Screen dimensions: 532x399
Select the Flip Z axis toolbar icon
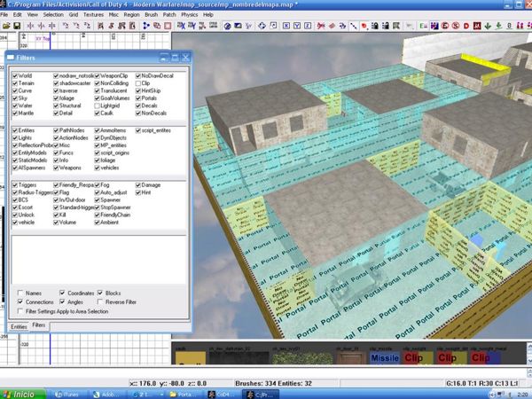[x=52, y=26]
